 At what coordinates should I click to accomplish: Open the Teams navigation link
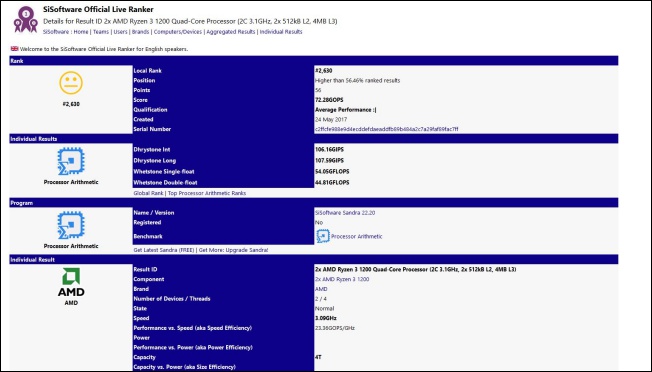coord(101,32)
